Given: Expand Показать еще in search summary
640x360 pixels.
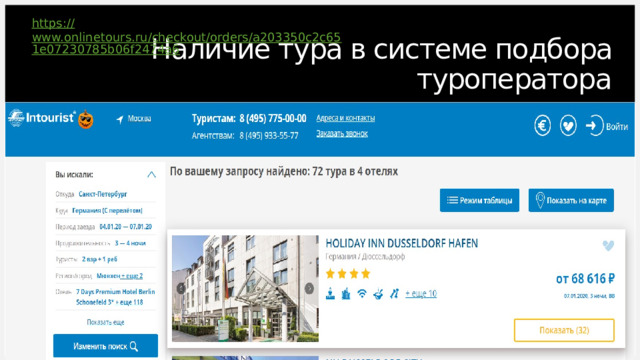Looking at the screenshot, I should pyautogui.click(x=105, y=322).
